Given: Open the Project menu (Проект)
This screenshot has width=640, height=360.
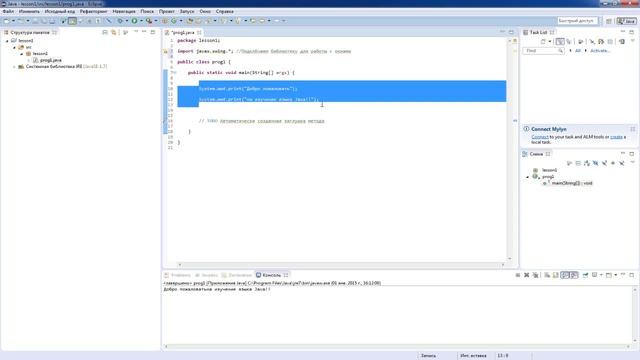Looking at the screenshot, I should [x=167, y=11].
